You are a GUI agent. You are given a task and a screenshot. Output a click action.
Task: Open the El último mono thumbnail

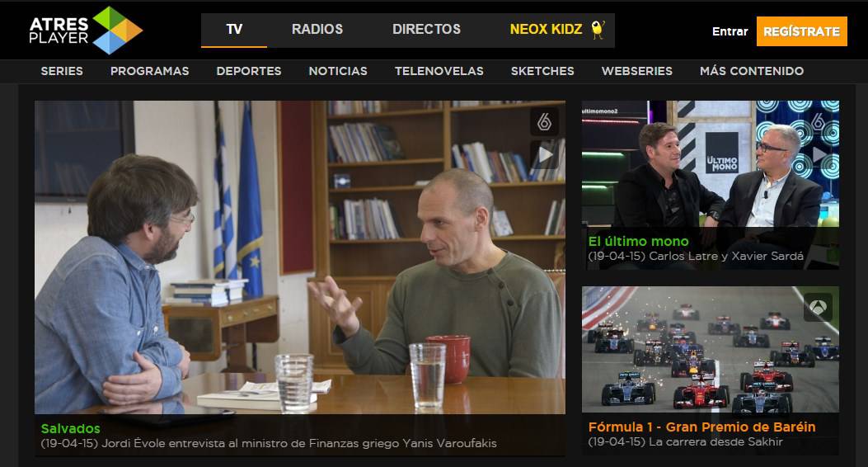click(711, 164)
